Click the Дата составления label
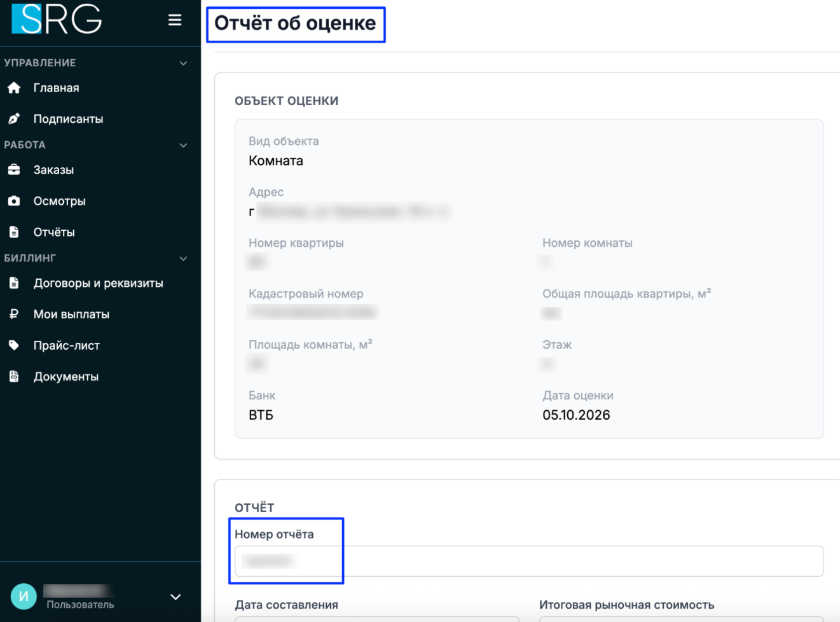This screenshot has height=622, width=840. pyautogui.click(x=287, y=605)
